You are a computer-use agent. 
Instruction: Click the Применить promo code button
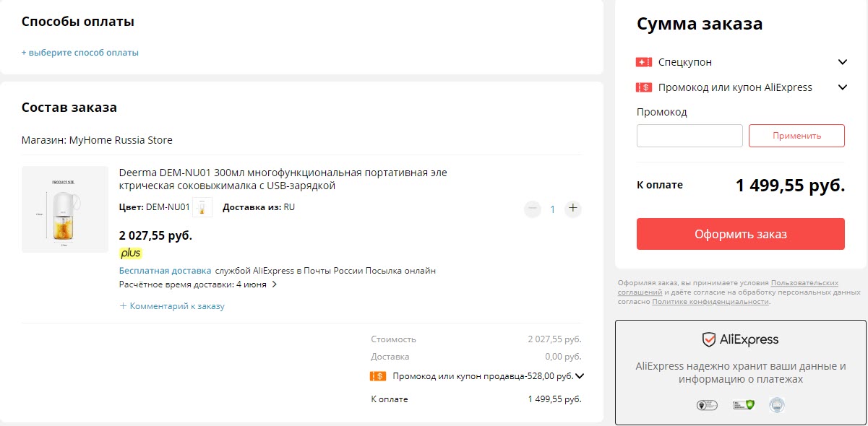pos(796,136)
